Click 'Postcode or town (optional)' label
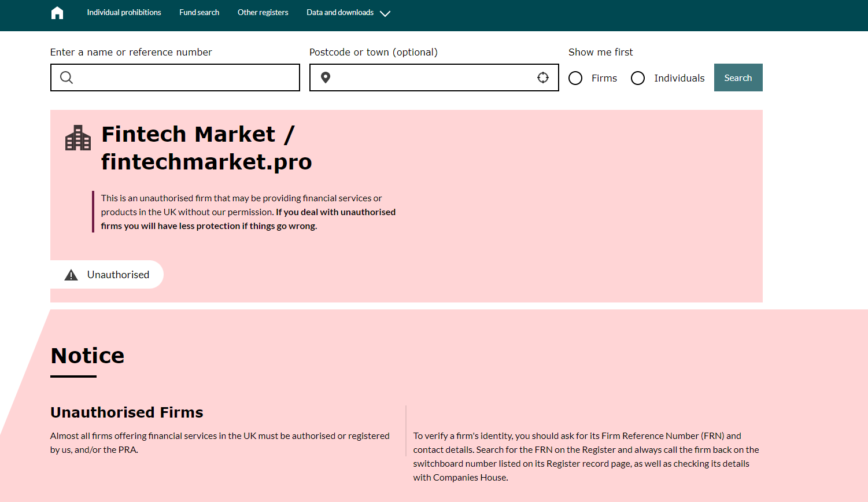 pos(374,52)
